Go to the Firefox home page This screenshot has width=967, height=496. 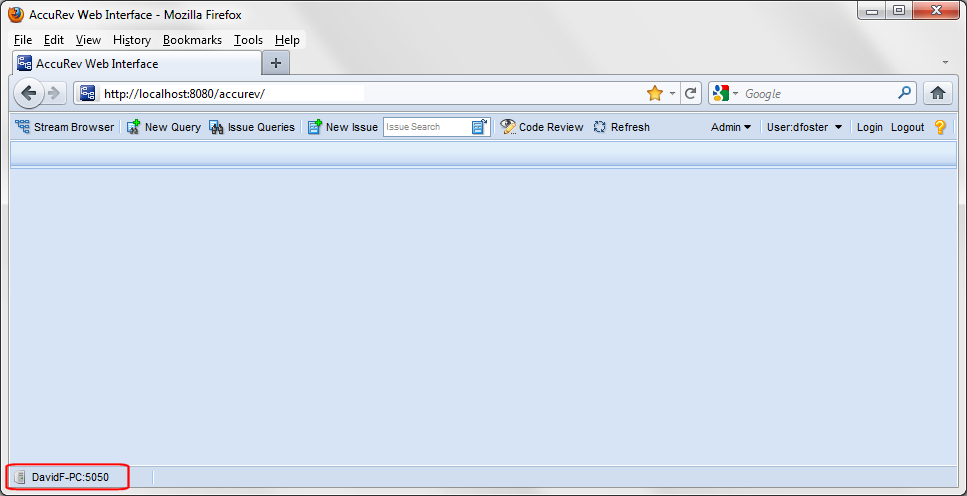[938, 93]
